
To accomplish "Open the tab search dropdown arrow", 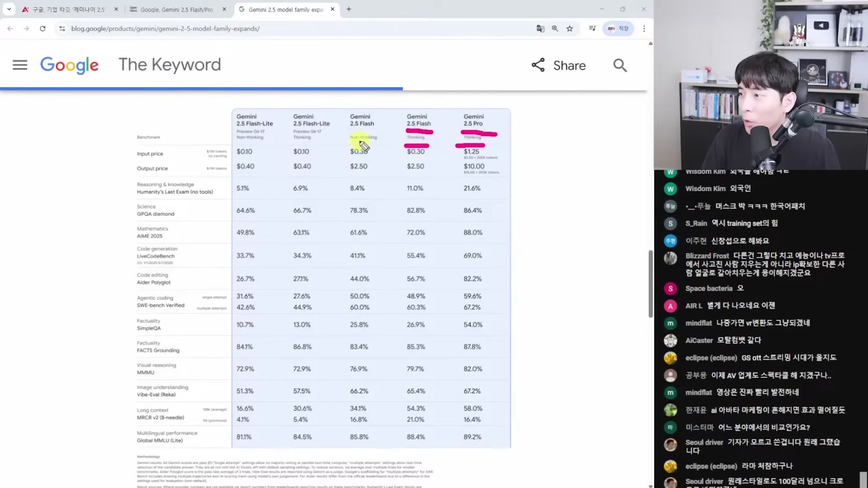I will 9,9.
